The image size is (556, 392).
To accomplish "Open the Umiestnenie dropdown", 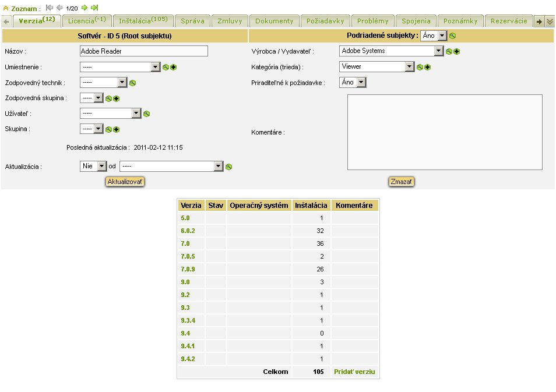I will (120, 67).
